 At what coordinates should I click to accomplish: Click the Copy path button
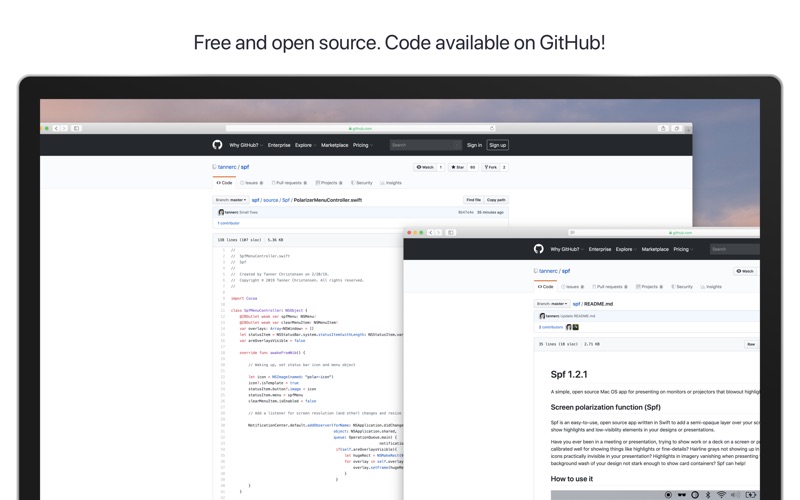click(x=496, y=200)
